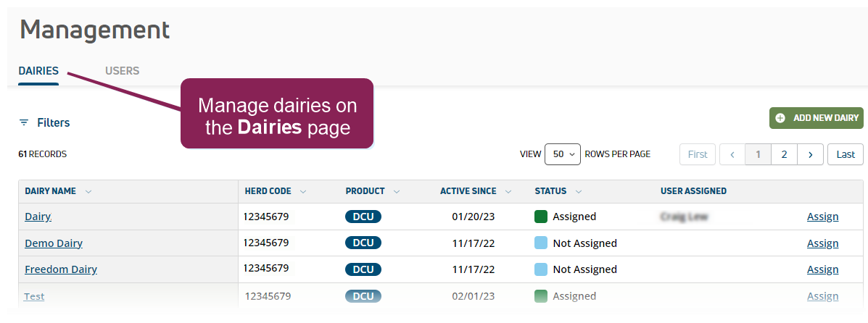Screen dimensions: 868x323
Task: Open the Demo Dairy link
Action: [54, 243]
